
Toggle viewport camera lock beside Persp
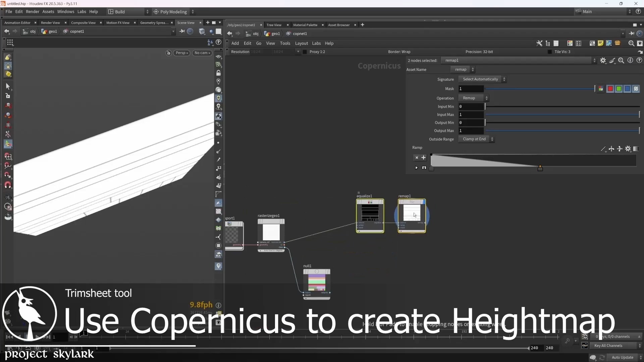169,53
